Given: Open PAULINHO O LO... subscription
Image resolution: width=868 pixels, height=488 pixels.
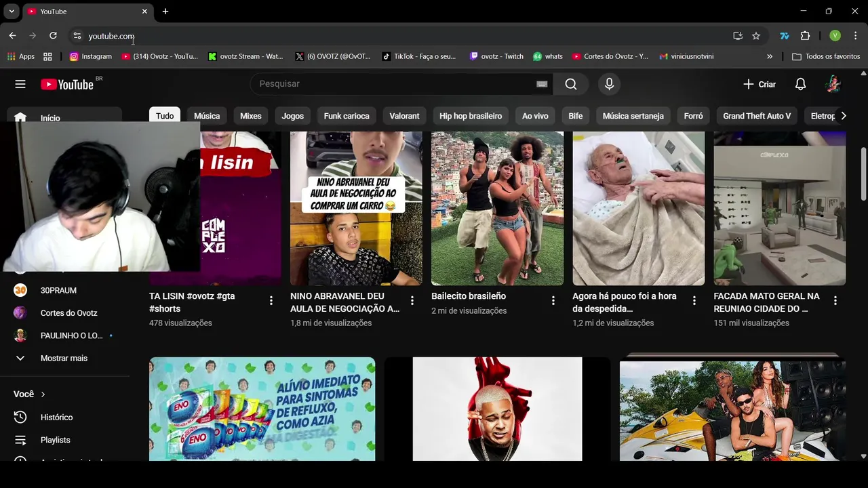Looking at the screenshot, I should (x=64, y=335).
